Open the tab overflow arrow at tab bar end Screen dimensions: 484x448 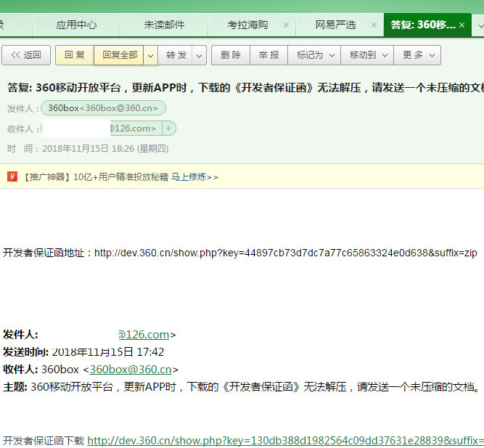pyautogui.click(x=480, y=26)
